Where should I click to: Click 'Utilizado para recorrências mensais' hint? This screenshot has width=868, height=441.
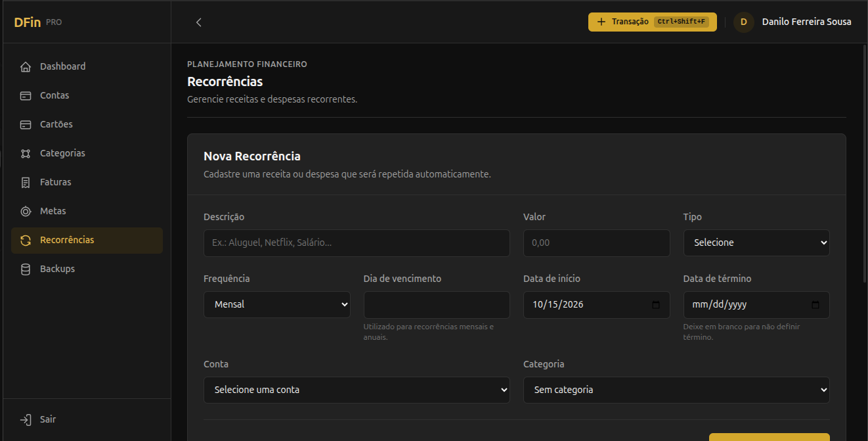click(x=428, y=332)
